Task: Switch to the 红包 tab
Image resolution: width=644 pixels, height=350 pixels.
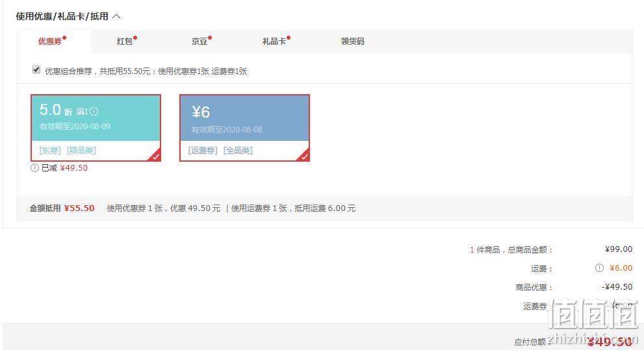Action: coord(125,42)
